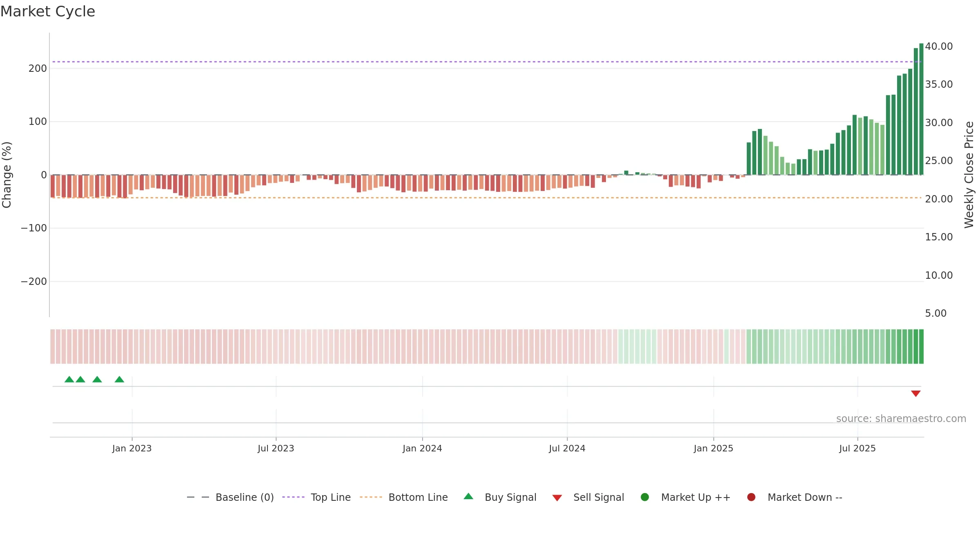Click the orange dotted Bottom Line legend sample
Image resolution: width=980 pixels, height=551 pixels.
tap(371, 497)
